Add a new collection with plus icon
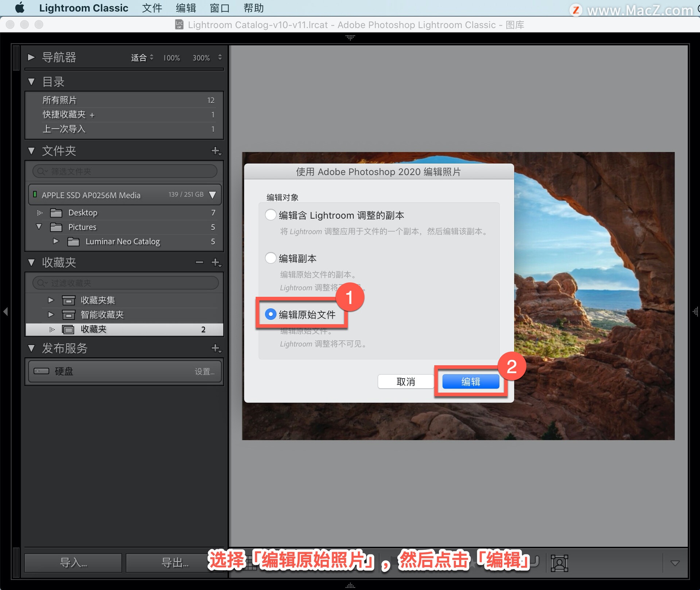Screen dimensions: 700x590 [216, 262]
